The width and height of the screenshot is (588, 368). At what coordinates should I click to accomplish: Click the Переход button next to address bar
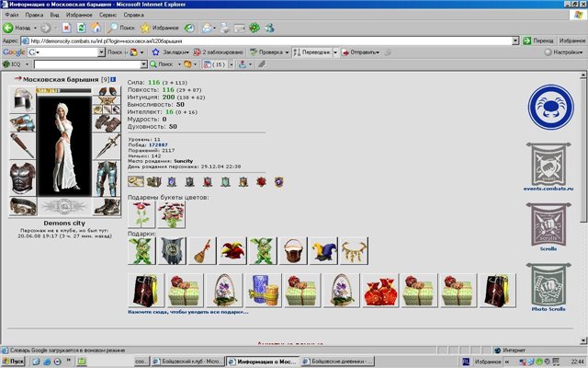pyautogui.click(x=542, y=41)
